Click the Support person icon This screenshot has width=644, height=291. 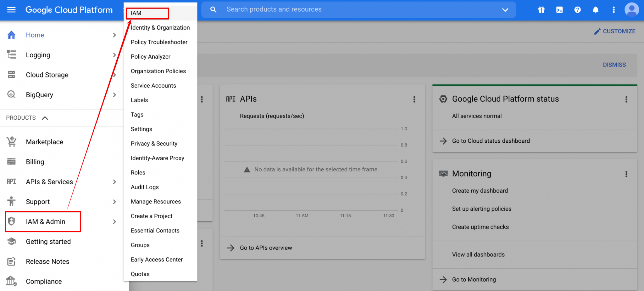11,201
